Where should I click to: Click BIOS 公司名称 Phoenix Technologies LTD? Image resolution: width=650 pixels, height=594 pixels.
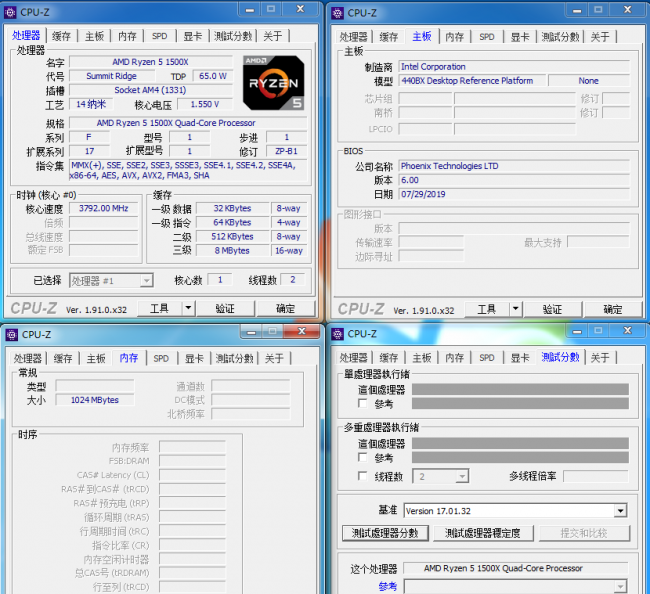click(514, 166)
